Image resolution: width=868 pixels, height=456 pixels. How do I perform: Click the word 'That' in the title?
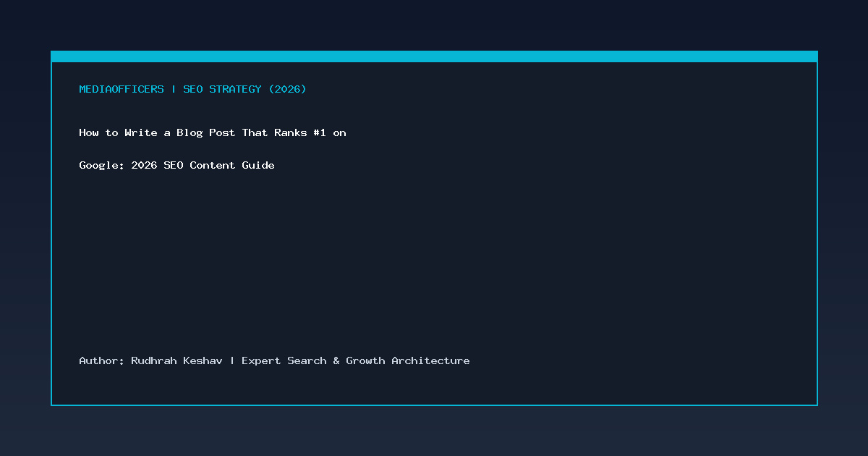point(255,132)
